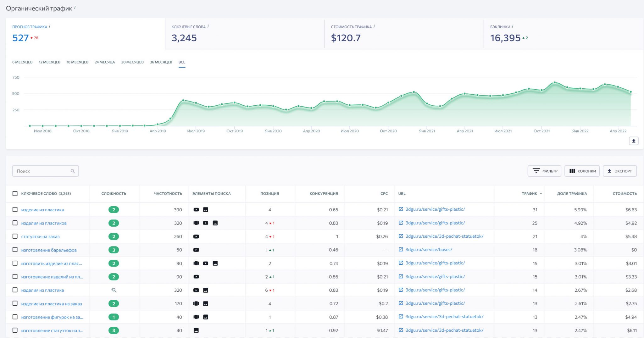Click the sort chevron on the ТРАФИК column
The width and height of the screenshot is (644, 338).
coord(541,194)
